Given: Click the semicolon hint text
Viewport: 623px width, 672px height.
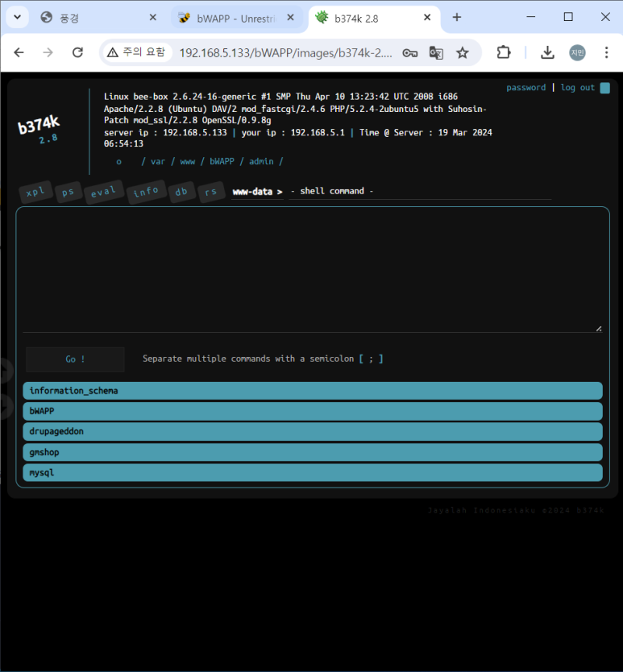Looking at the screenshot, I should coord(263,359).
